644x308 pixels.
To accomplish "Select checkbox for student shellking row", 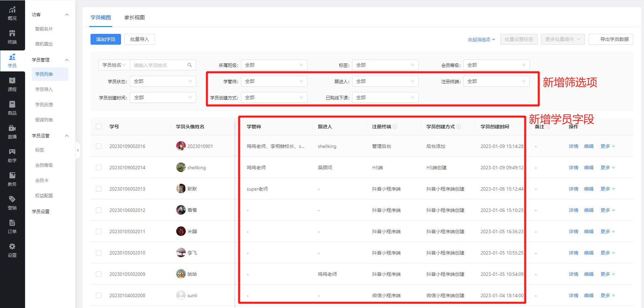I will click(x=99, y=168).
